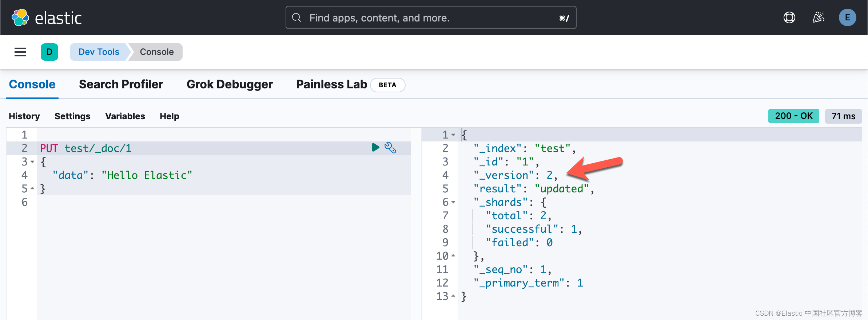
Task: Open request options wrench icon
Action: (390, 147)
